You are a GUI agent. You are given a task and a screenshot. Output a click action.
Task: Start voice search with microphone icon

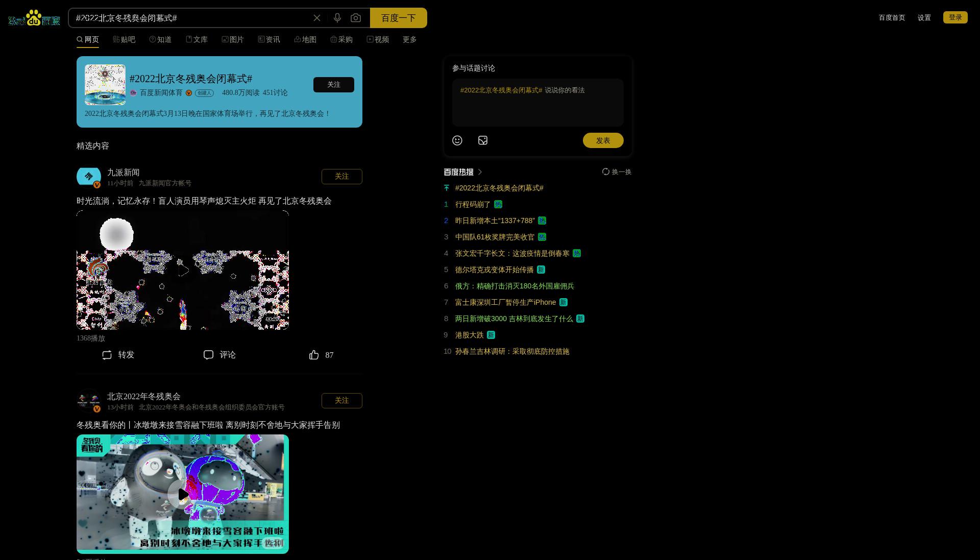(337, 18)
